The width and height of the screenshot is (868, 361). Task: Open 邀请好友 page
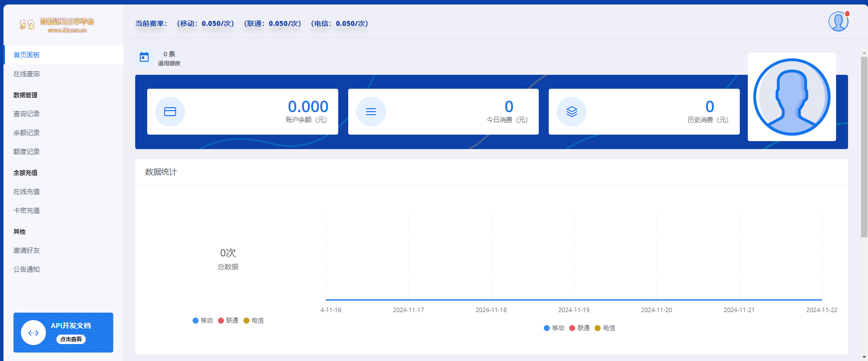(63, 250)
